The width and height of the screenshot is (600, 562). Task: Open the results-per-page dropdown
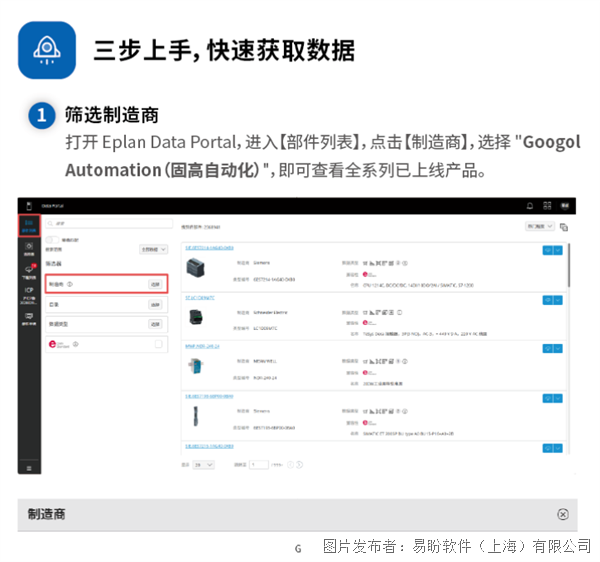[x=203, y=465]
